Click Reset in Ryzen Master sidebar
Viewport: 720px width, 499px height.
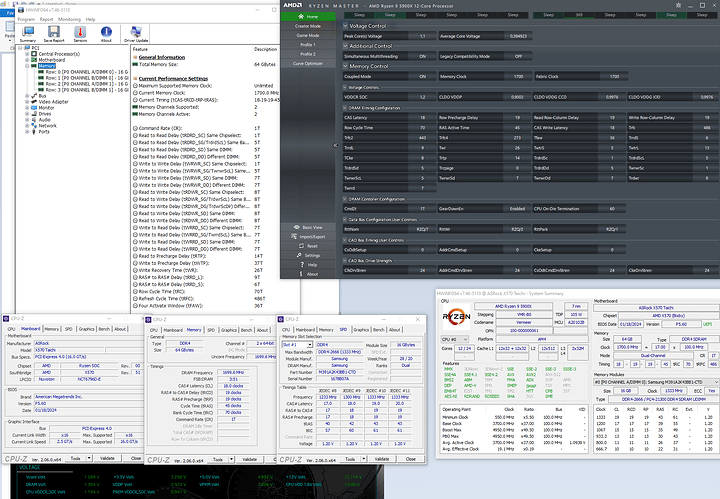click(x=308, y=246)
